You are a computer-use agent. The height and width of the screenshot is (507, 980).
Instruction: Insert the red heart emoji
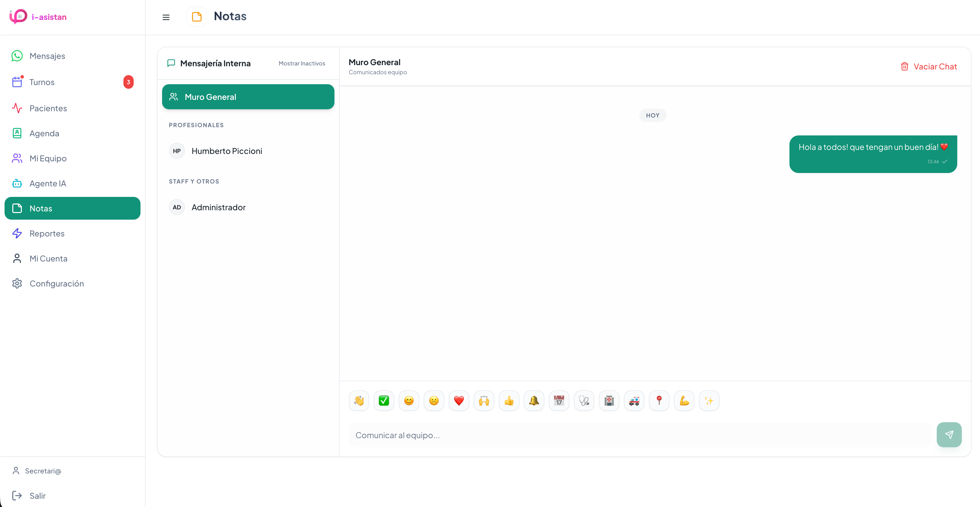(x=459, y=401)
